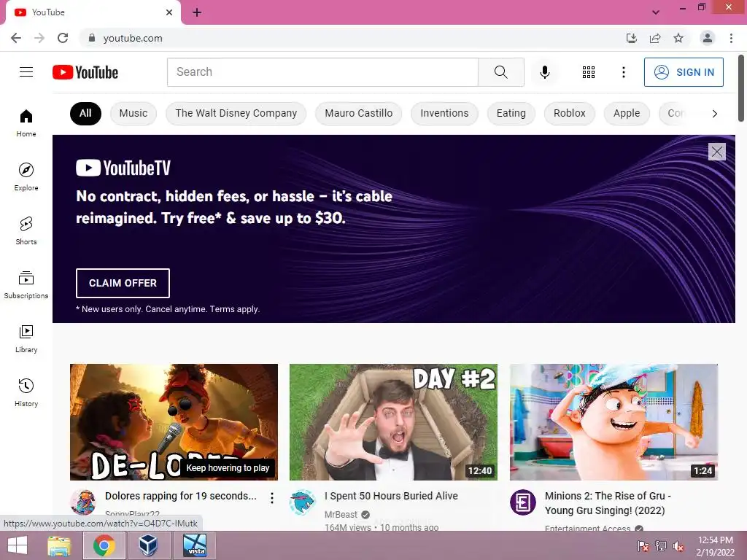Click the SIGN IN button

click(x=684, y=72)
